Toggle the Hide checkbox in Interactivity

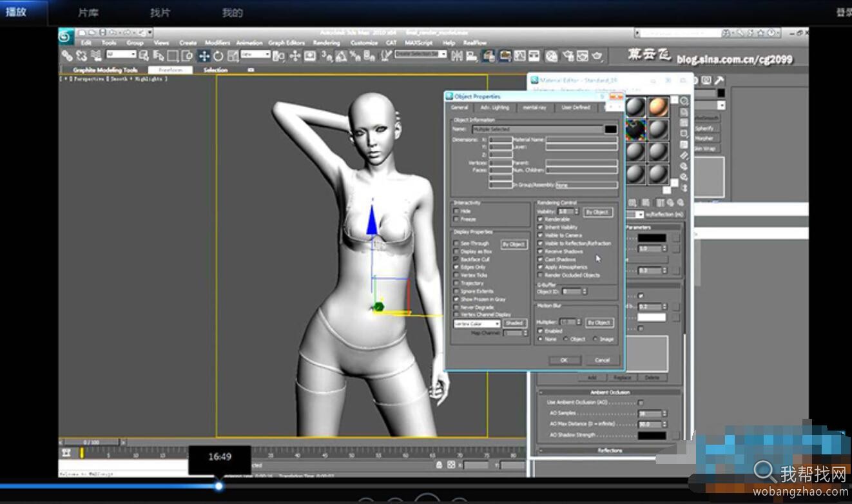coord(456,211)
